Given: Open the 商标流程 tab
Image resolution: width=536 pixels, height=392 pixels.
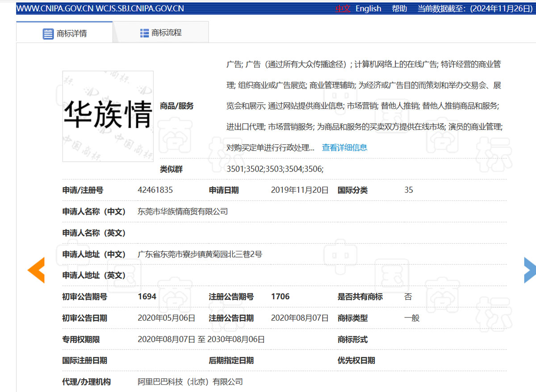Looking at the screenshot, I should pyautogui.click(x=161, y=32).
